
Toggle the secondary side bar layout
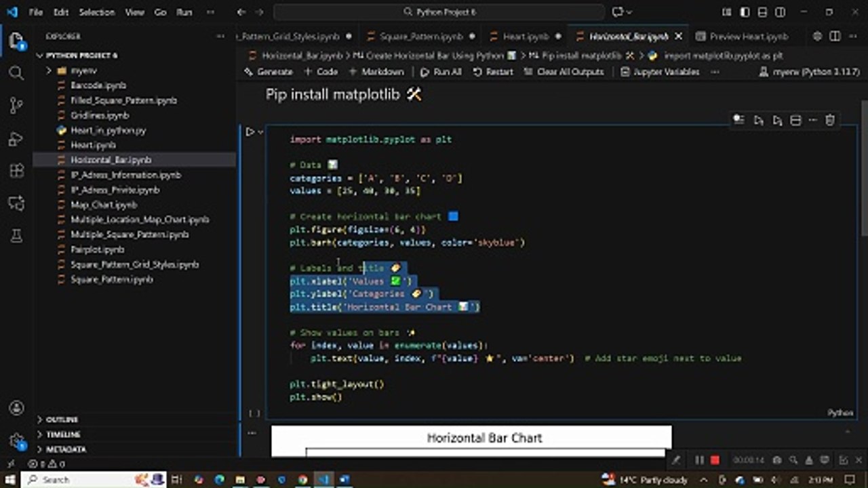point(780,12)
